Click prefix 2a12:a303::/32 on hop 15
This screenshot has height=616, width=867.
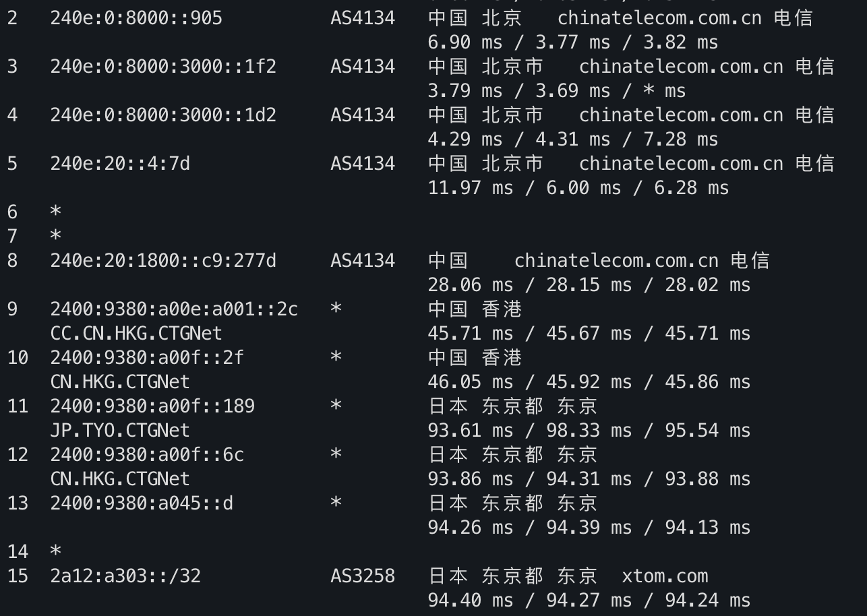tap(125, 576)
